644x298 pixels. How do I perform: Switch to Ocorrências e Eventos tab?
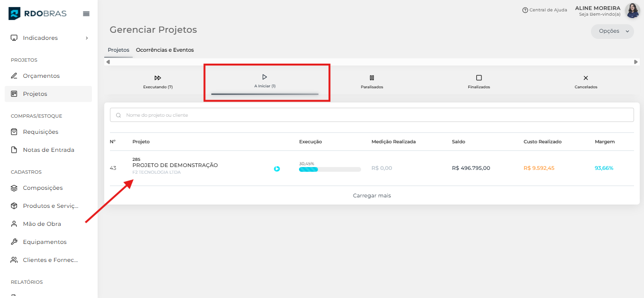(x=164, y=50)
